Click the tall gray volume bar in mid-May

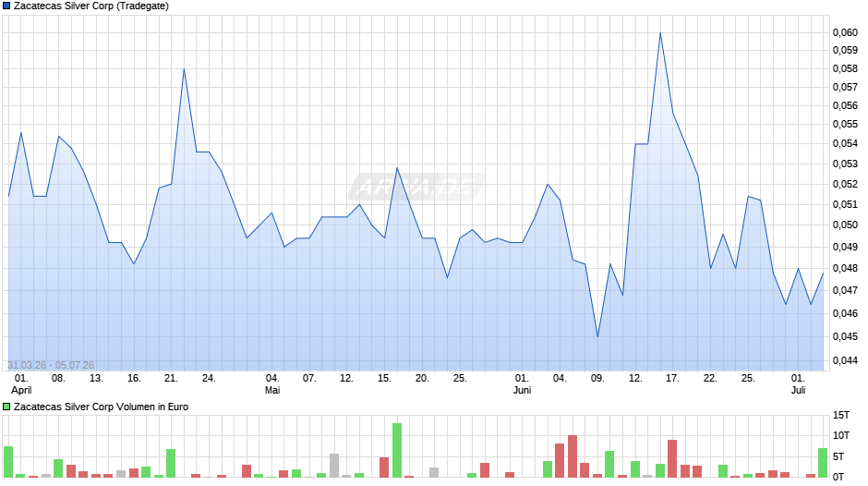[x=333, y=466]
